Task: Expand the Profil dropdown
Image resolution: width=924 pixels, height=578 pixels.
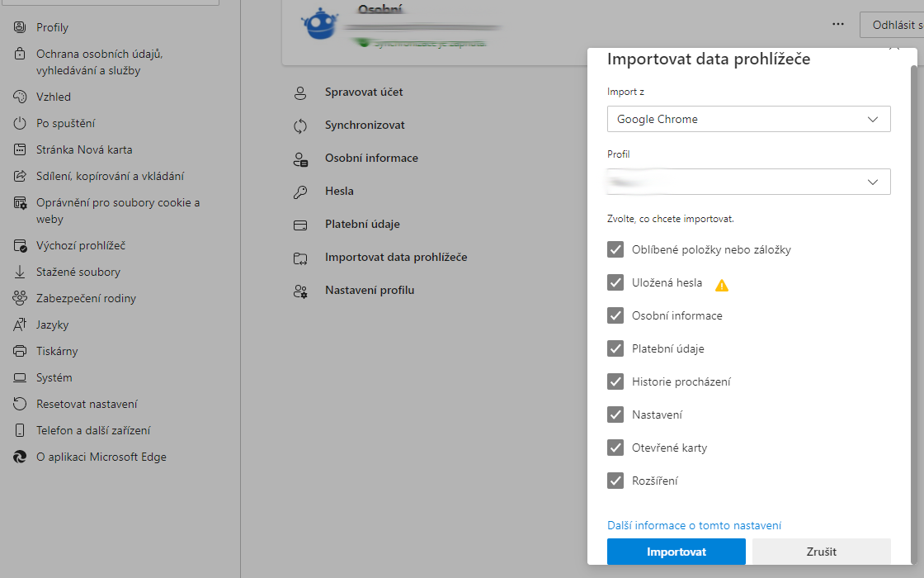Action: [748, 182]
